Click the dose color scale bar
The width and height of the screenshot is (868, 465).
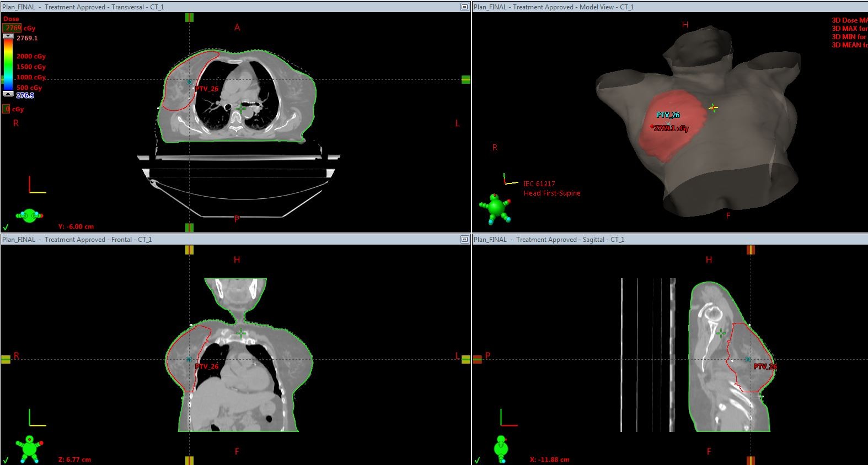pos(8,64)
